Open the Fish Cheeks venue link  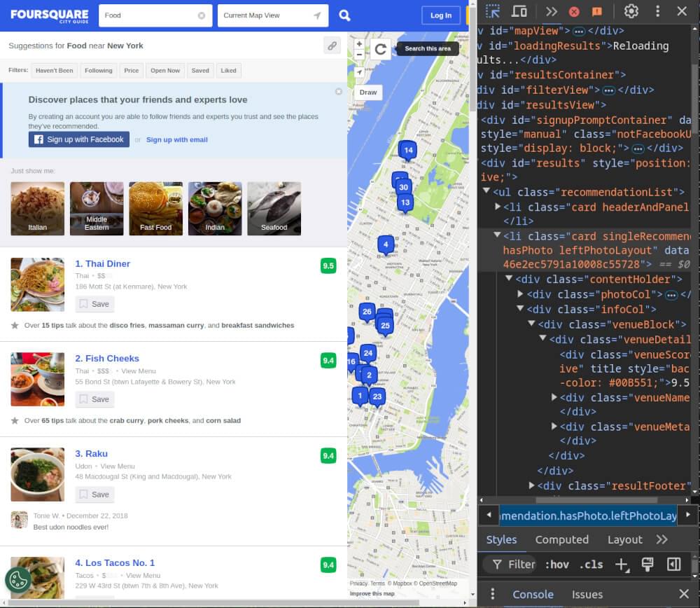click(x=107, y=358)
